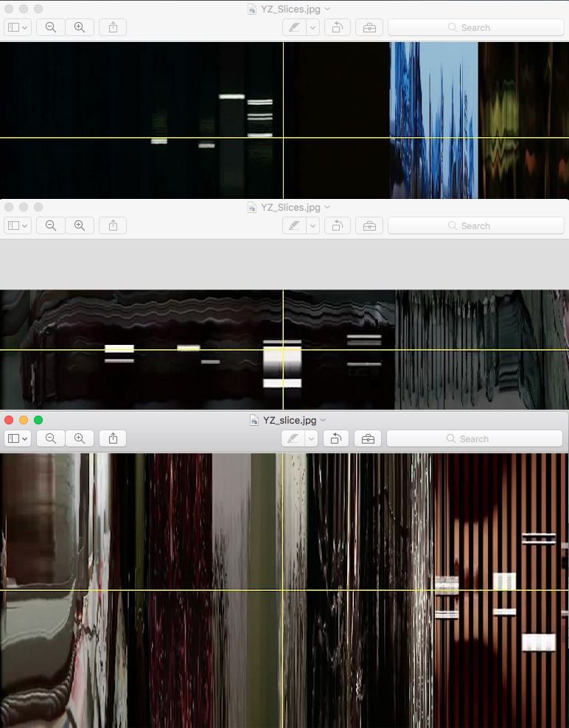Screen dimensions: 569x728
Task: Zoom out in the top YZ_Slices.jpg window
Action: click(x=51, y=27)
